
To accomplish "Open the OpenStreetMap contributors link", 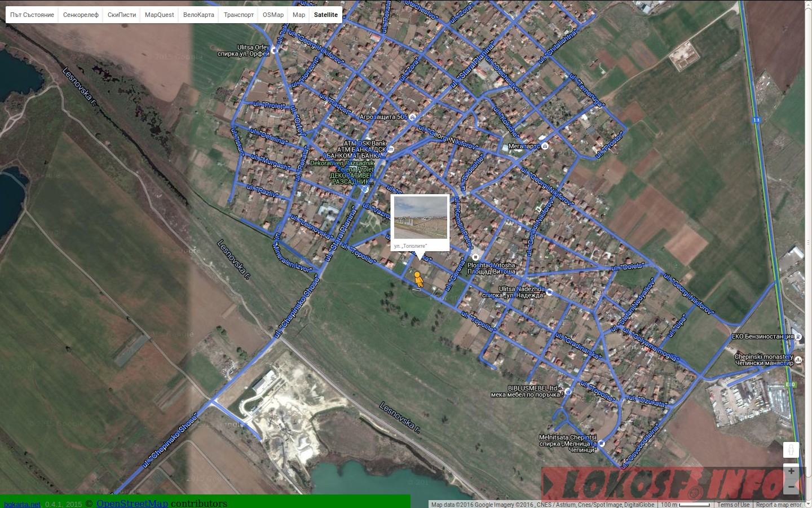I will coord(132,503).
